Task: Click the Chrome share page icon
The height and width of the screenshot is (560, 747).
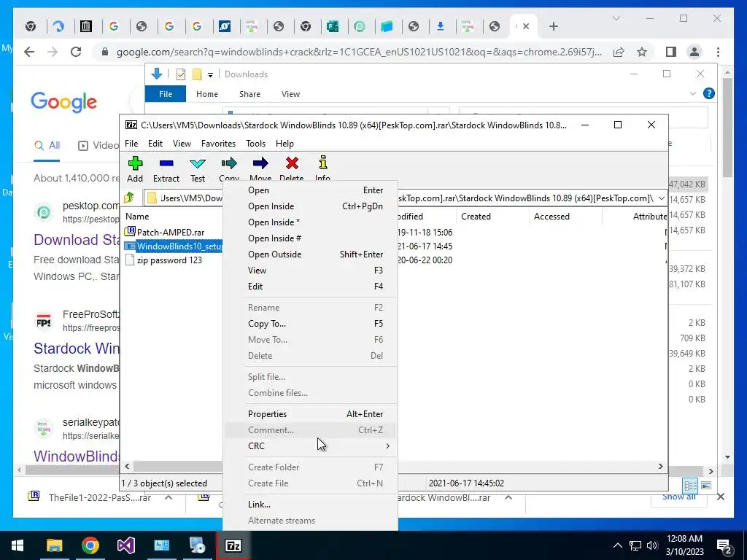Action: (619, 52)
